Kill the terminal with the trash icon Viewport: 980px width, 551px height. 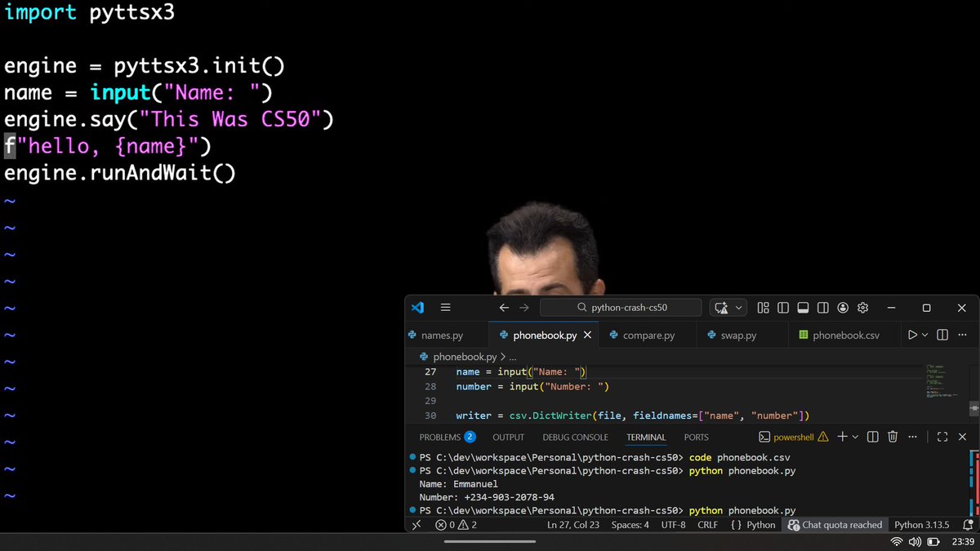892,437
